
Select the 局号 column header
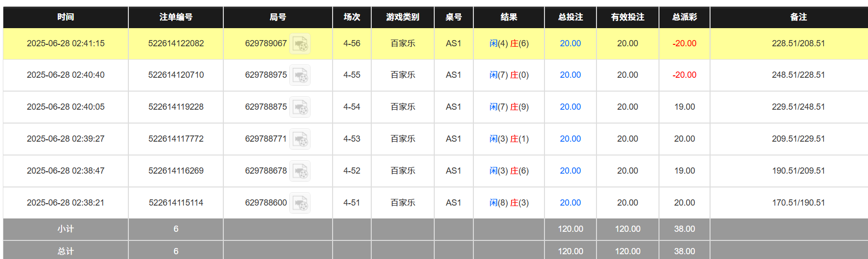[278, 17]
